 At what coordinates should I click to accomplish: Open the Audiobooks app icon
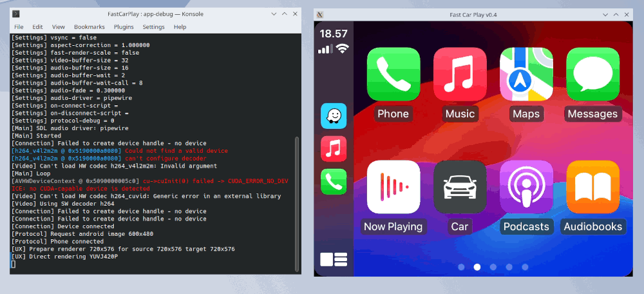[592, 187]
